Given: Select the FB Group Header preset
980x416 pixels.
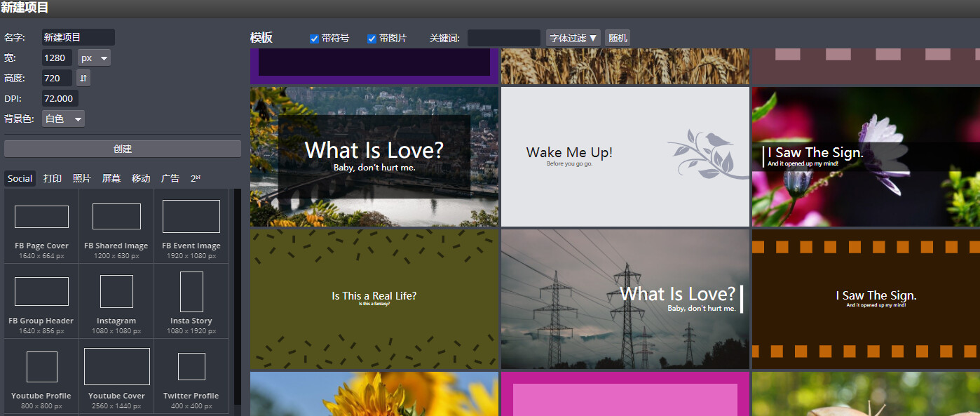Looking at the screenshot, I should click(41, 302).
